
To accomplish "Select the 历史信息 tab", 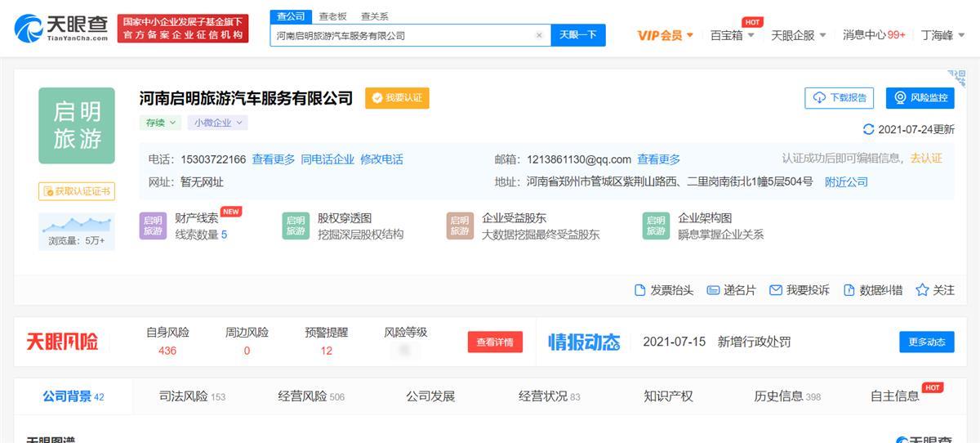I will [x=787, y=396].
